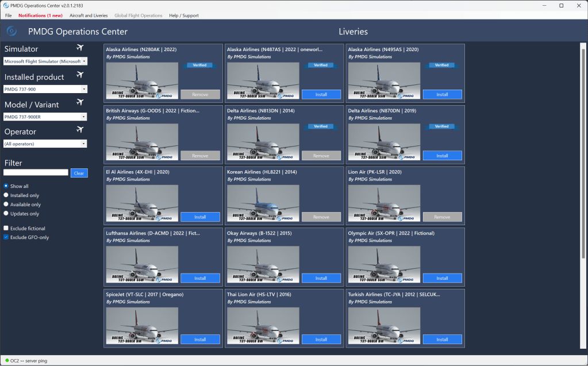Click the green server ping status indicator

pos(7,360)
